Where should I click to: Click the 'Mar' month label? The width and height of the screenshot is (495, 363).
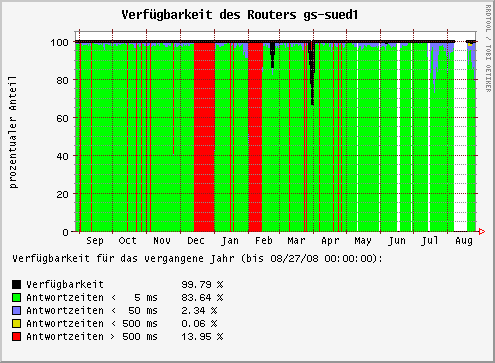296,241
